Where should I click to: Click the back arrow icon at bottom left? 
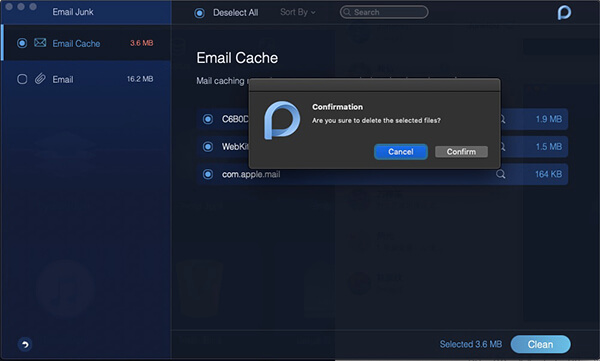click(25, 344)
